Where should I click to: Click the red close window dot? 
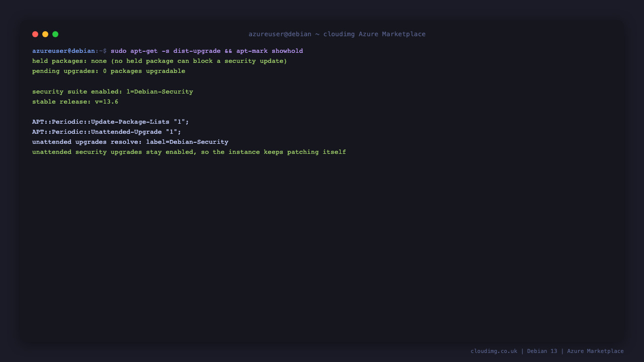coord(35,34)
